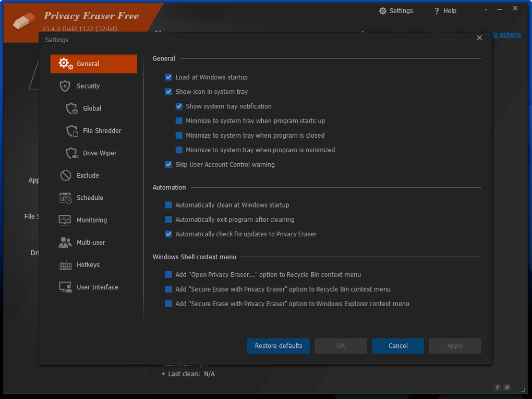
Task: Open Settings in main window toolbar
Action: 396,11
